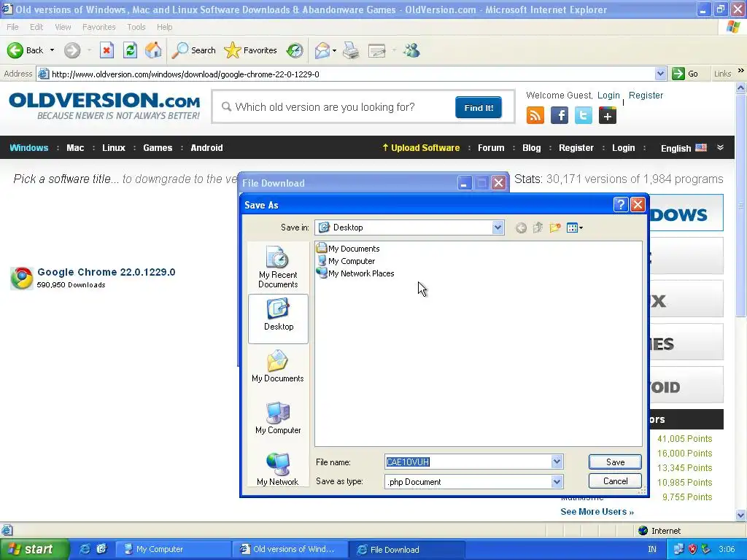Viewport: 747px width, 560px height.
Task: Click the IE Back arrow button
Action: point(15,50)
